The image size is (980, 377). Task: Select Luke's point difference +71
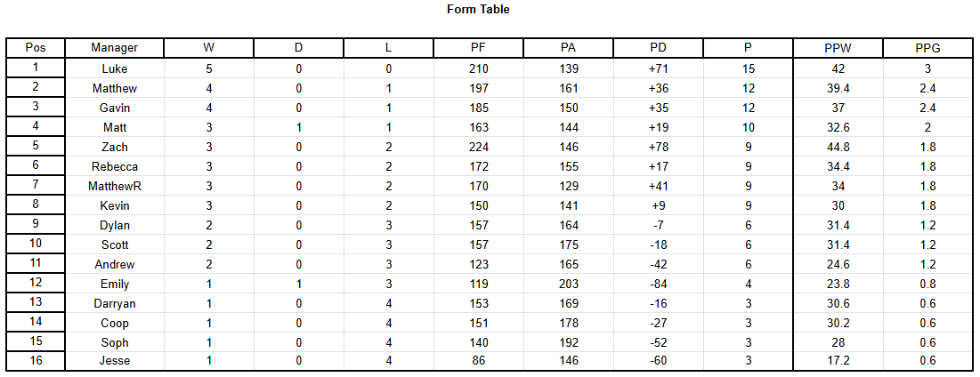[x=658, y=68]
